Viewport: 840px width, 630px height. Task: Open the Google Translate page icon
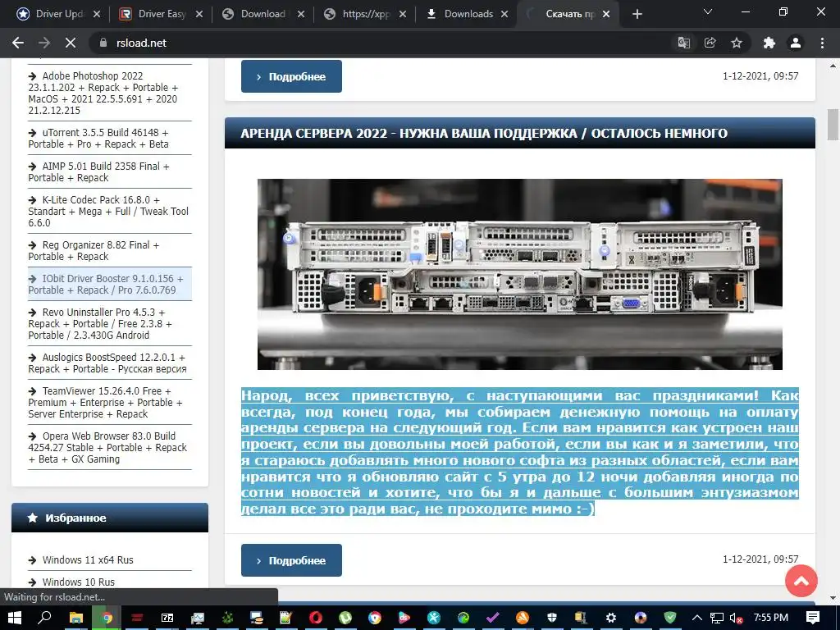pos(683,43)
